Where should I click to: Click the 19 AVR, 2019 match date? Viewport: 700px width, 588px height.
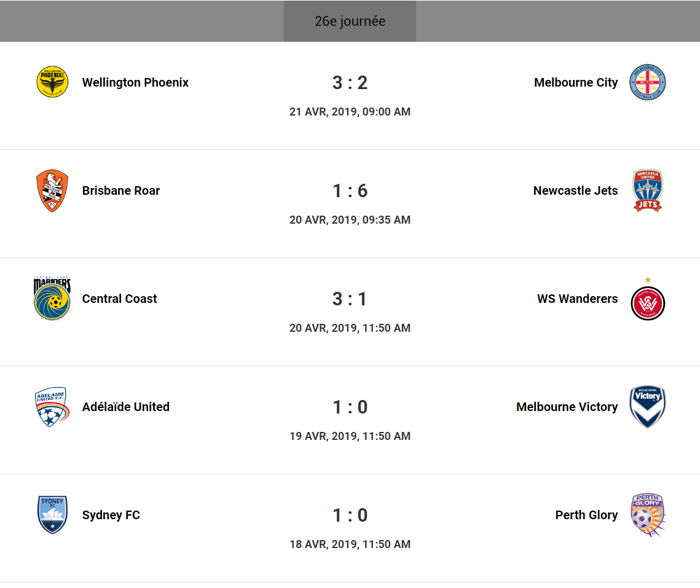350,436
